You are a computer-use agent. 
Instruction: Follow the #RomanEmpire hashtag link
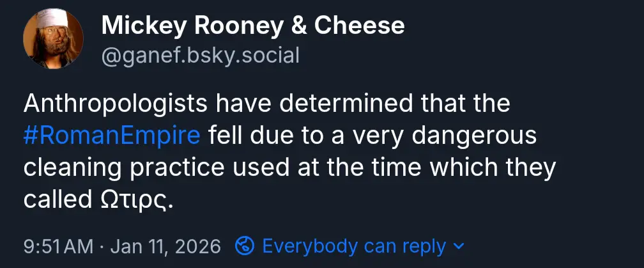pos(112,136)
